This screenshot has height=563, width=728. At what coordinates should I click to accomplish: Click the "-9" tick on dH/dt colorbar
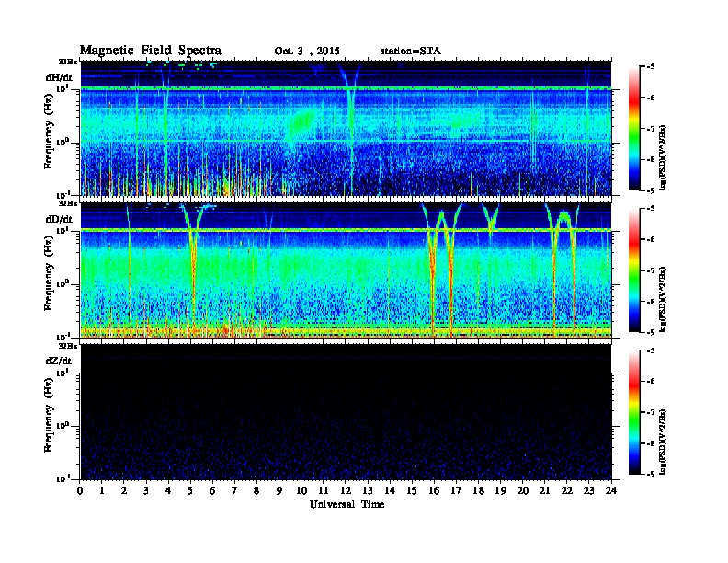651,190
